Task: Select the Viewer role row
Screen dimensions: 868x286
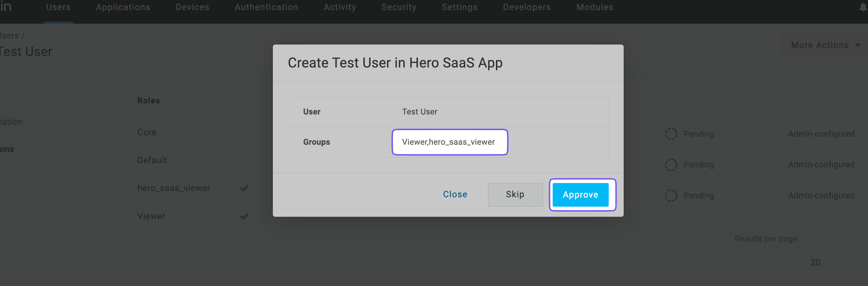Action: tap(191, 216)
